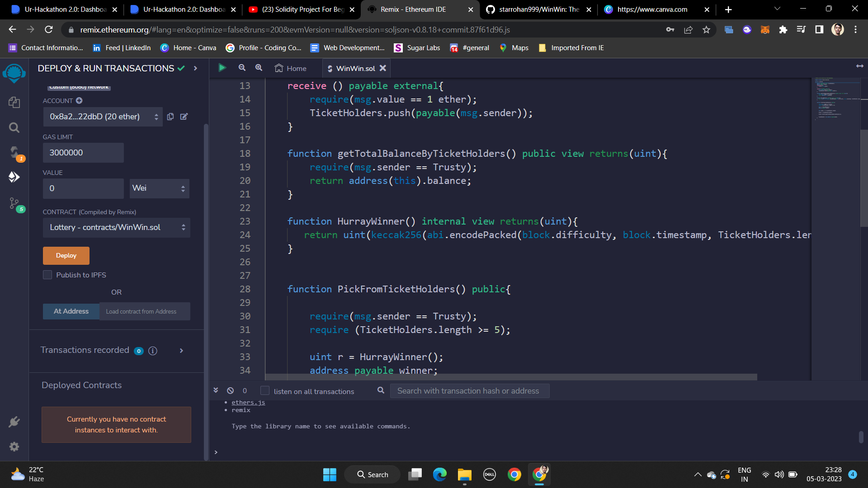Screen dimensions: 868x488
Task: Open the File Explorer icon in sidebar
Action: tap(14, 103)
